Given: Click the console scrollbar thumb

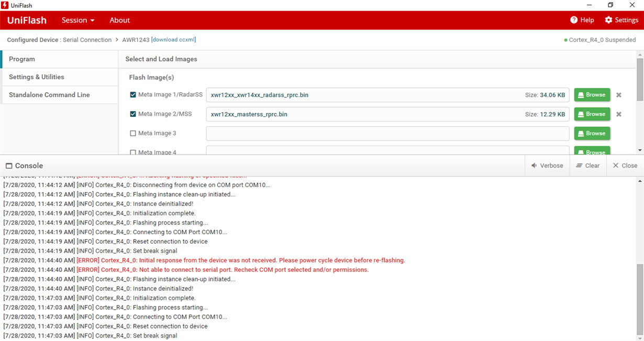Looking at the screenshot, I should tap(640, 299).
